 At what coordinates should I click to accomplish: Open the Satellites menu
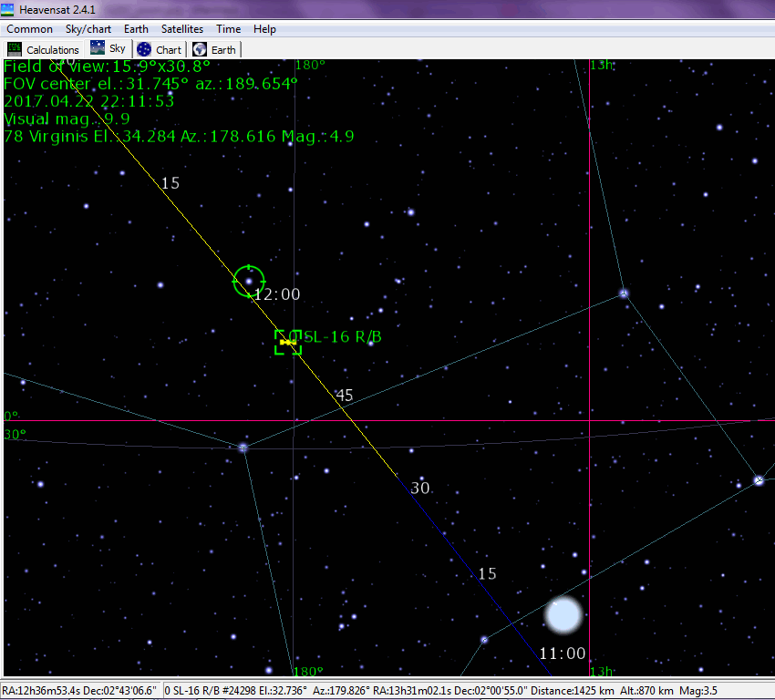182,29
